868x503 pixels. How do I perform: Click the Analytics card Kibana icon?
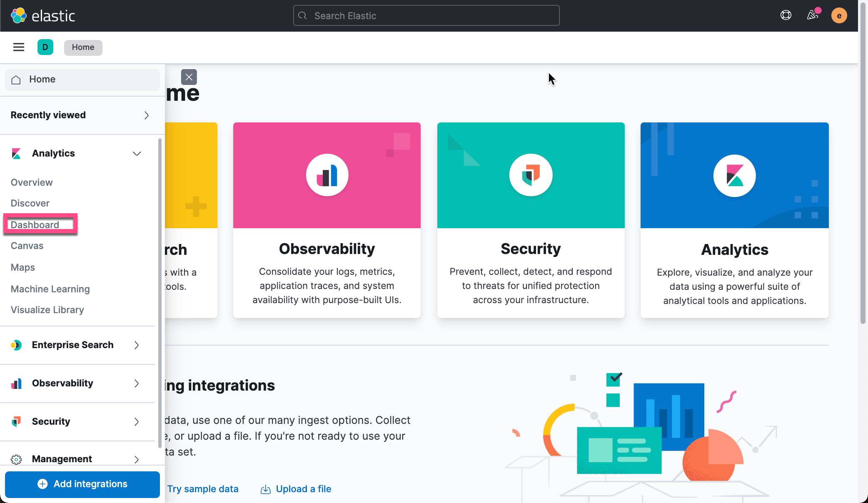734,175
